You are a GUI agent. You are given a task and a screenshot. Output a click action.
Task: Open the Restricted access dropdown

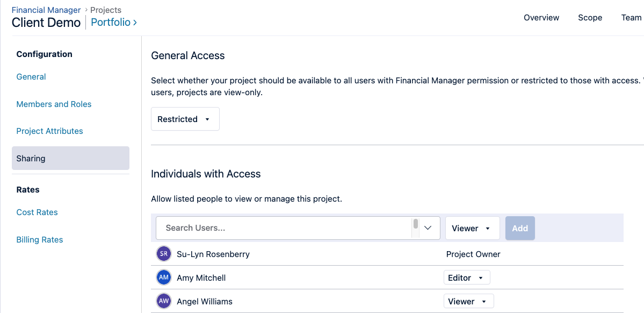[185, 119]
